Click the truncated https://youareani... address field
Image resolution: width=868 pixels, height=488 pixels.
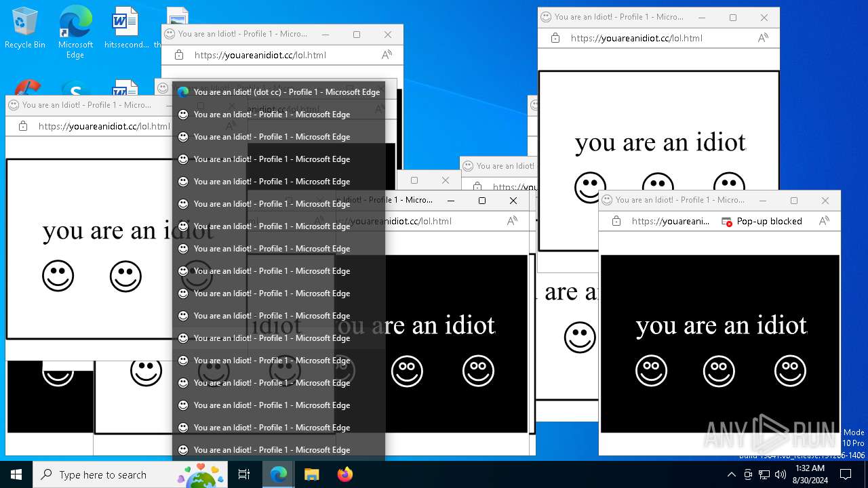pyautogui.click(x=670, y=221)
